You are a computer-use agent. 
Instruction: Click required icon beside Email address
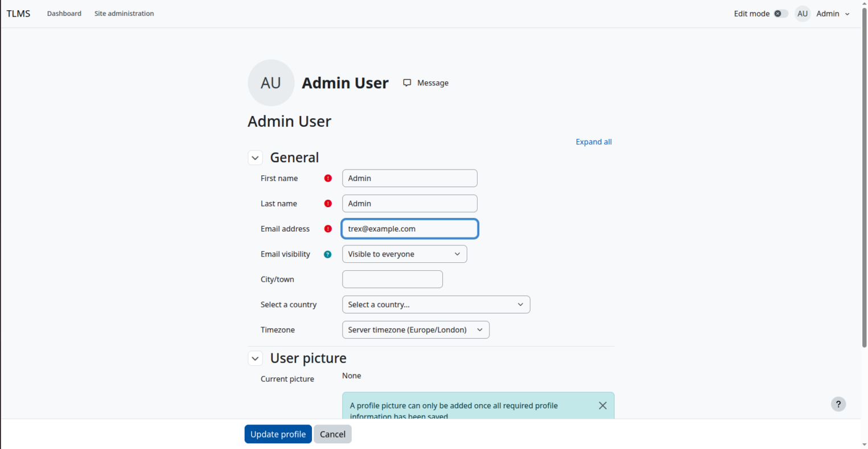[x=328, y=229]
